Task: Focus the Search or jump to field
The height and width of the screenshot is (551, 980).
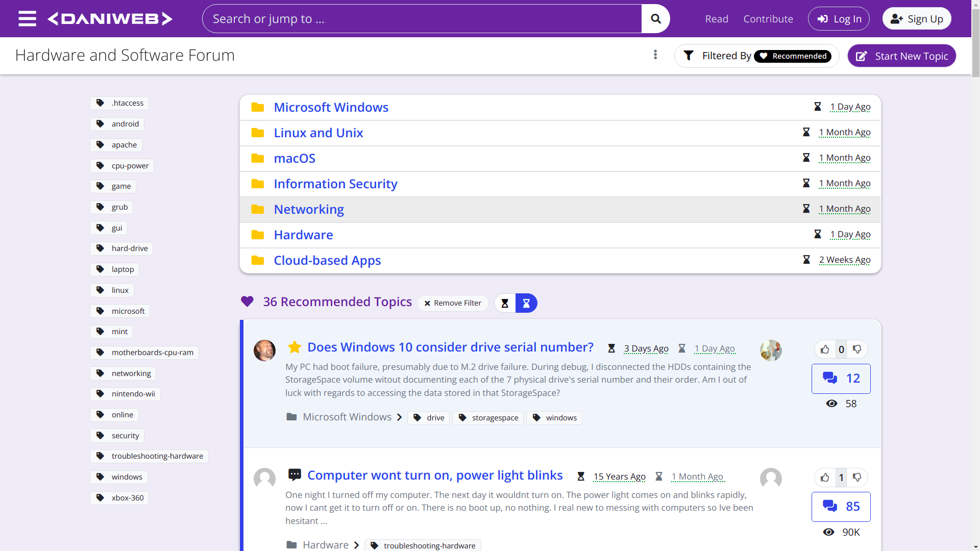Action: pos(422,19)
